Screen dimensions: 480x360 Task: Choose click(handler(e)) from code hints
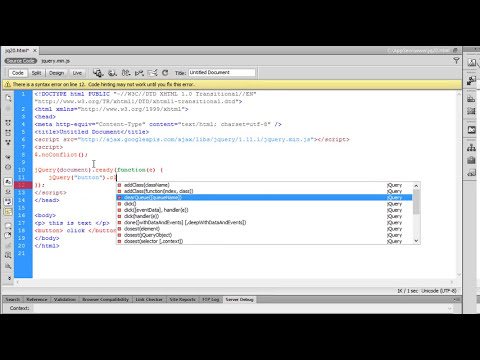click(264, 216)
